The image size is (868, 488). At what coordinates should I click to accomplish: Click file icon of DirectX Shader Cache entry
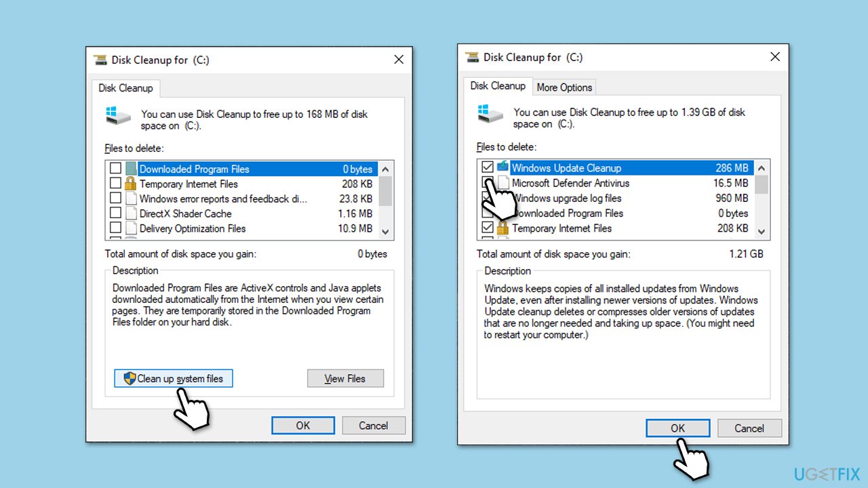pyautogui.click(x=131, y=213)
